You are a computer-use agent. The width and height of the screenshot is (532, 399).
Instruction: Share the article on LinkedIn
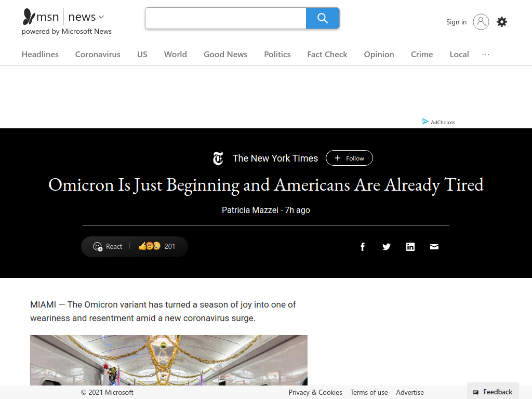pos(410,247)
